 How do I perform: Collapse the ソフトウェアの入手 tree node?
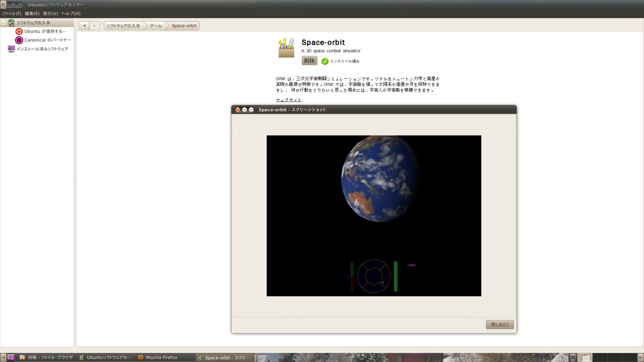coord(3,23)
